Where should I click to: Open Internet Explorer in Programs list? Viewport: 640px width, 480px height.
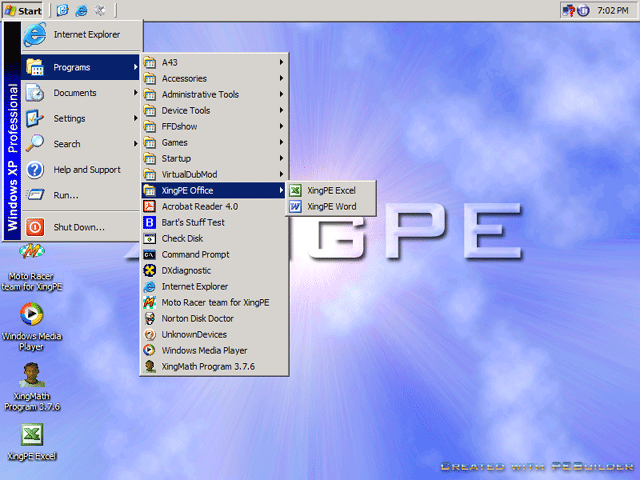[213, 287]
